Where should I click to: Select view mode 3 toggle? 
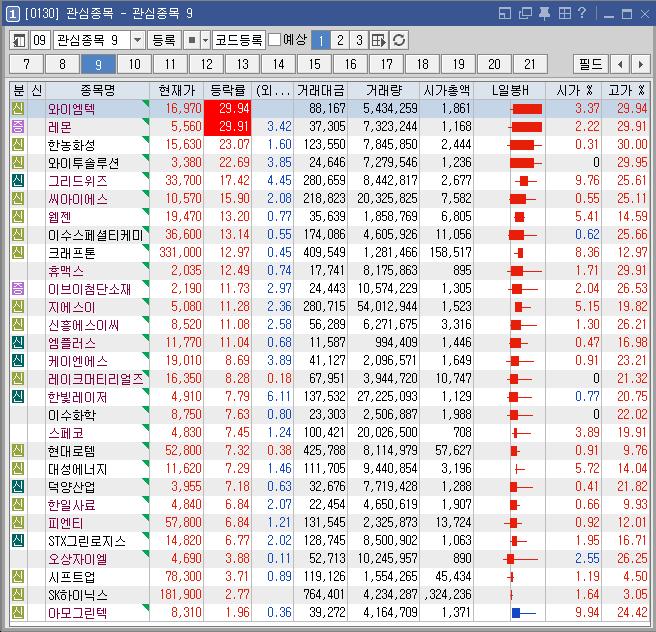pyautogui.click(x=359, y=40)
